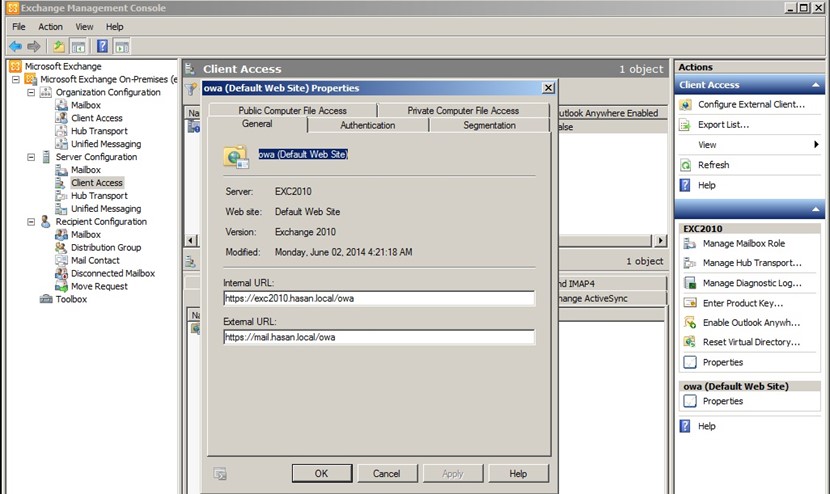
Task: Click the External URL field
Action: [379, 337]
